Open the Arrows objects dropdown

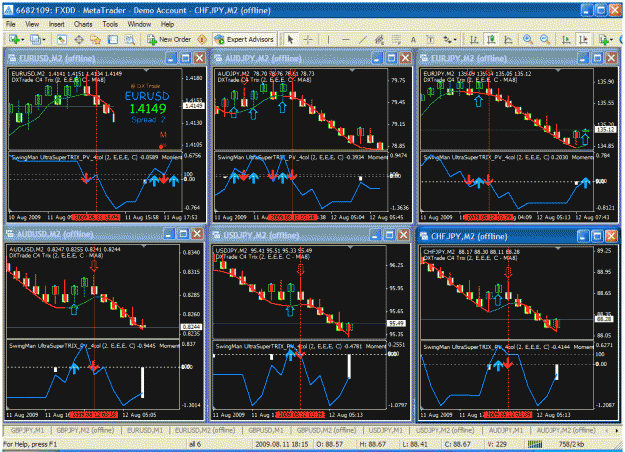tap(450, 39)
